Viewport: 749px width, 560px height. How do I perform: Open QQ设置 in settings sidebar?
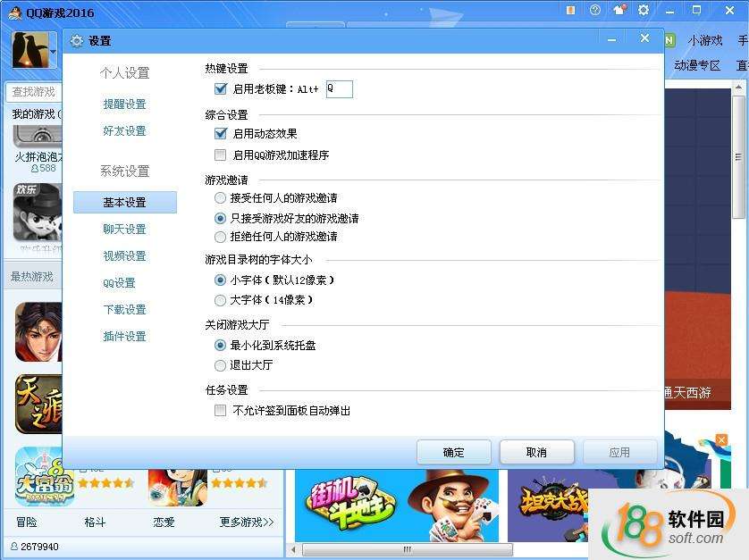tap(120, 282)
